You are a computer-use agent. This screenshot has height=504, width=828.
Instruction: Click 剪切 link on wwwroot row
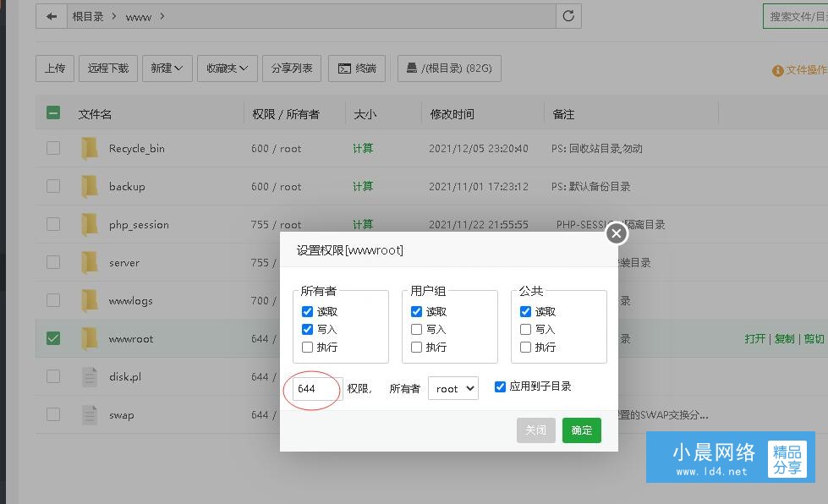click(814, 339)
